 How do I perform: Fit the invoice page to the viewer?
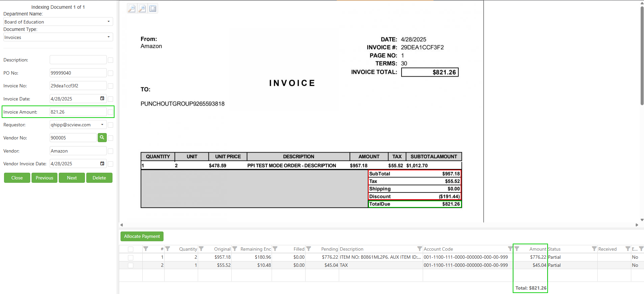(x=153, y=8)
